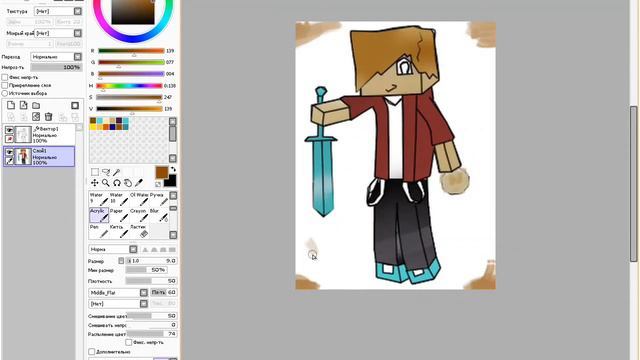Enable the brush Фикс. непр-ть checkbox
The image size is (640, 360).
[x=129, y=342]
